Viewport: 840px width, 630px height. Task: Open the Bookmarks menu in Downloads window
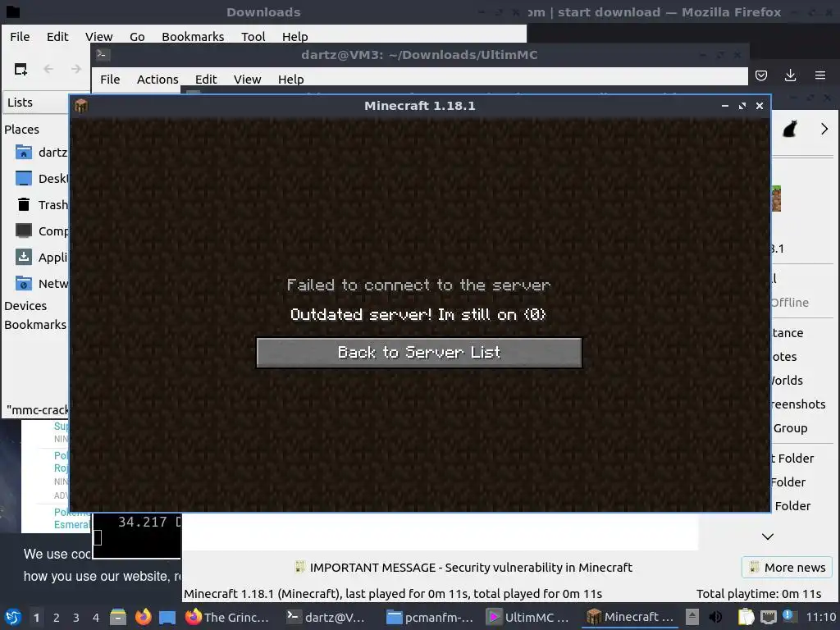point(193,36)
